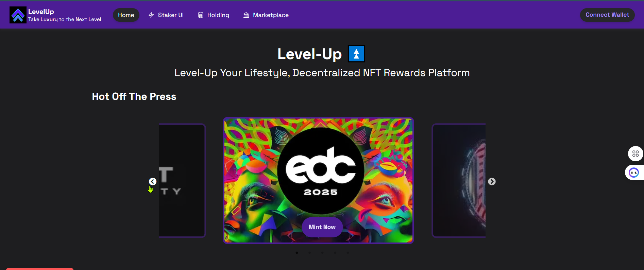This screenshot has height=270, width=644.
Task: Click Mint Now on the EDC 2025 card
Action: (x=322, y=227)
